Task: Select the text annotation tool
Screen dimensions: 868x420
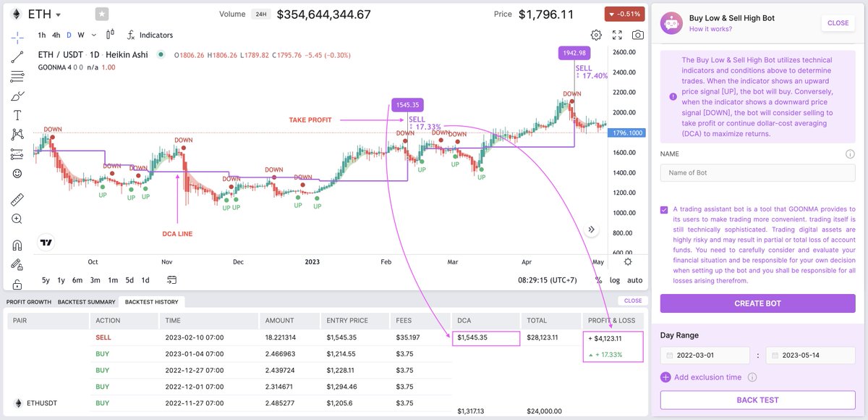Action: point(17,115)
